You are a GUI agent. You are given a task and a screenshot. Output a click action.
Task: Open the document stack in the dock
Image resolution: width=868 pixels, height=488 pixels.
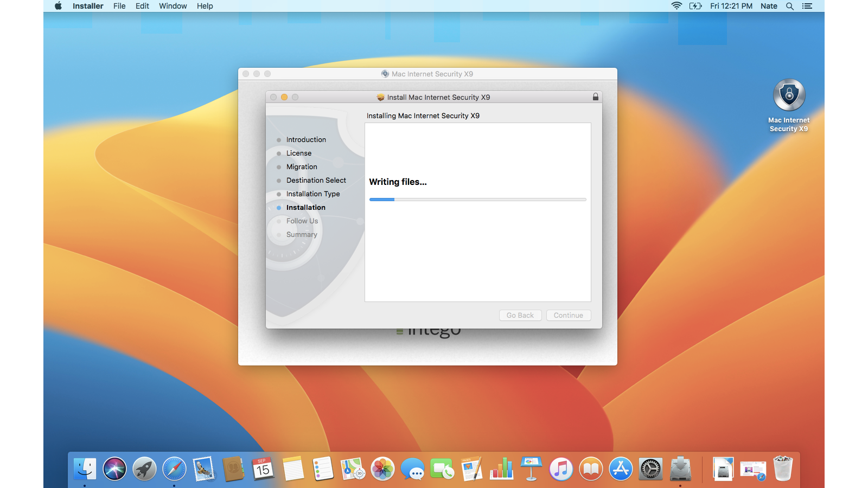pyautogui.click(x=723, y=469)
